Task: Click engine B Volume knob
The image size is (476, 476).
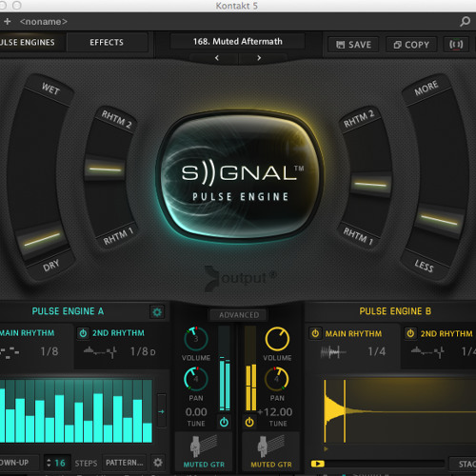Action: 277,339
